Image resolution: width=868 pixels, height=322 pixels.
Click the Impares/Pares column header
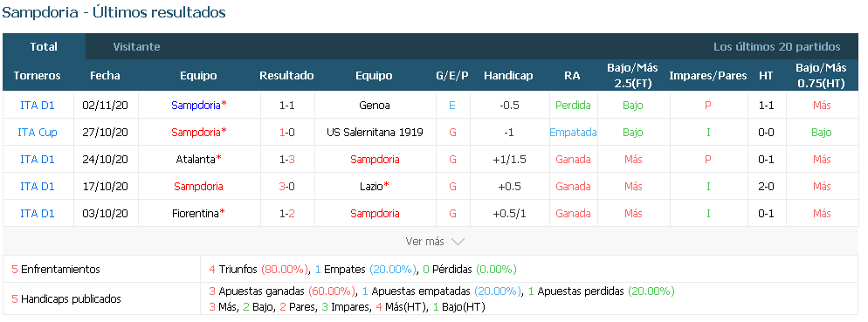(x=707, y=76)
